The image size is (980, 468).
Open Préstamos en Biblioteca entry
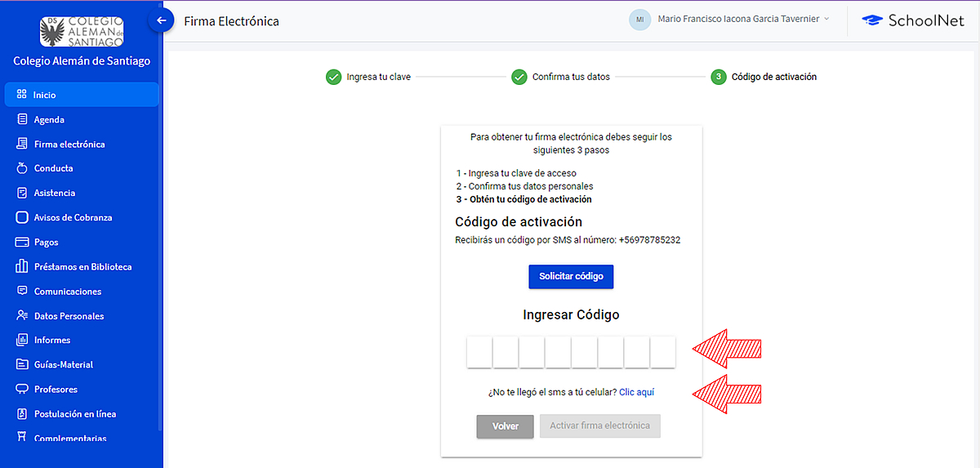click(x=82, y=266)
